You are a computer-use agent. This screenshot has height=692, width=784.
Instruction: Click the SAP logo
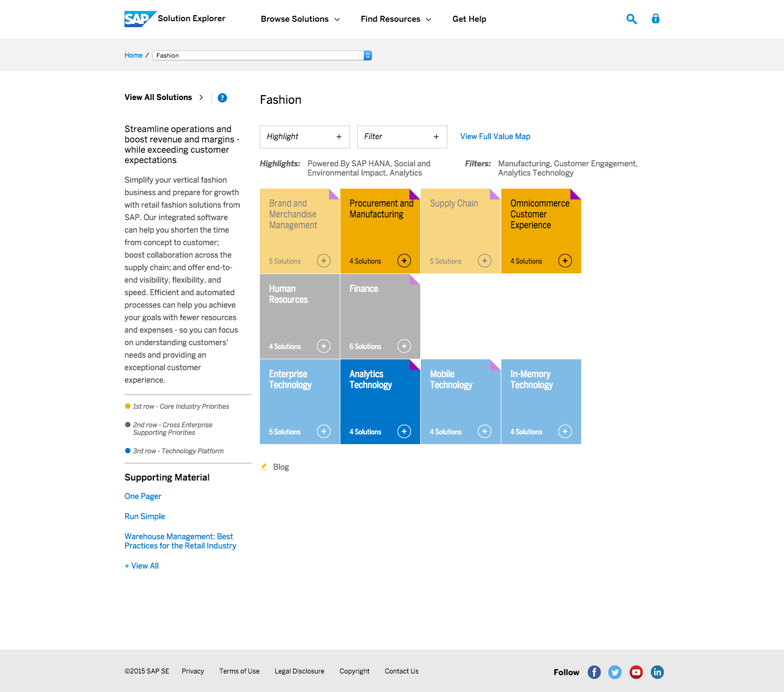point(140,19)
